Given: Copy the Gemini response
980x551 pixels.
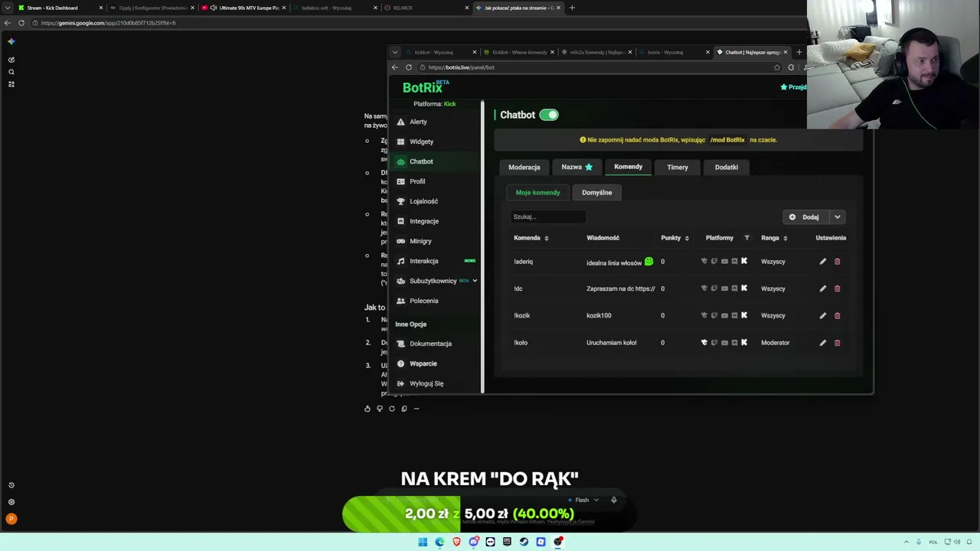Looking at the screenshot, I should click(x=404, y=409).
